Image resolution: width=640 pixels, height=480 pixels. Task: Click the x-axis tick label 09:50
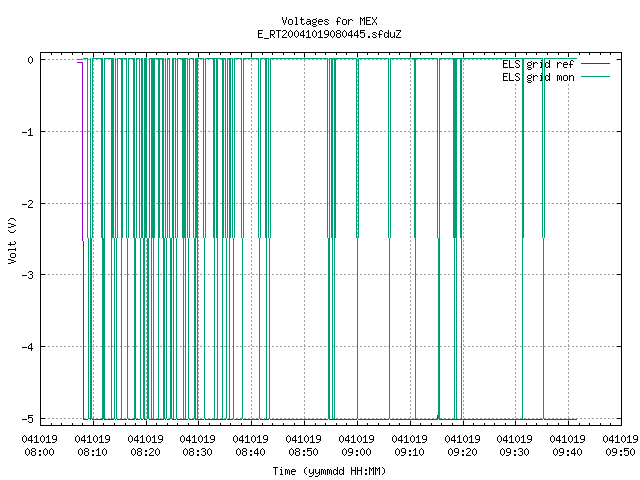click(620, 452)
